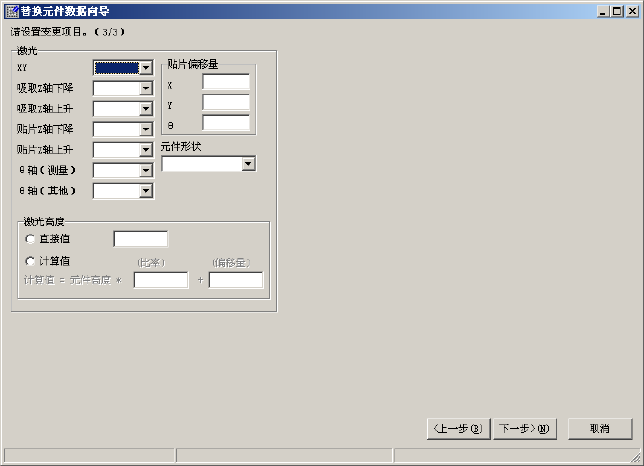The height and width of the screenshot is (466, 644).
Task: Expand the 吸取Z轴下降 dropdown
Action: point(123,88)
